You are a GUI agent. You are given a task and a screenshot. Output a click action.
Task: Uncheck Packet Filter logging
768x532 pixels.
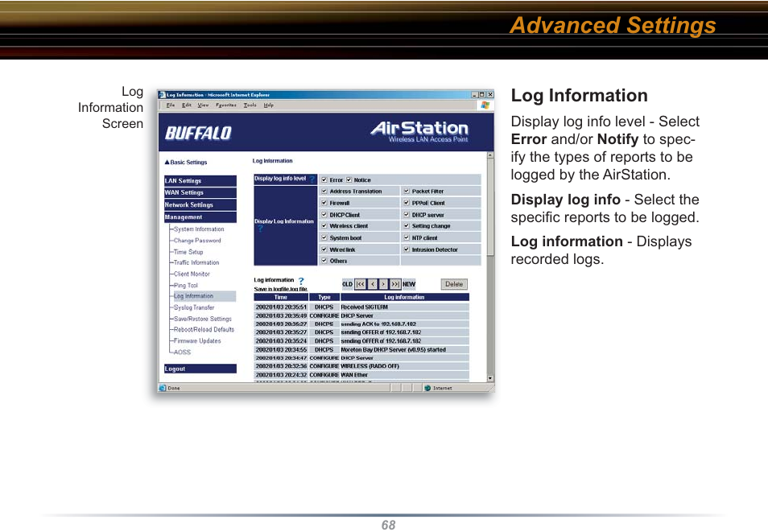[x=406, y=191]
